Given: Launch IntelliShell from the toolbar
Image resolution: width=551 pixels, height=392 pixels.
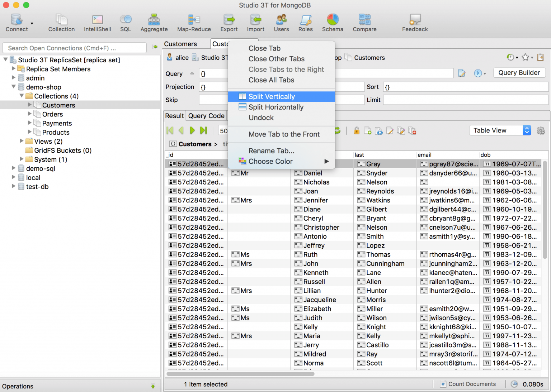Looking at the screenshot, I should [97, 22].
